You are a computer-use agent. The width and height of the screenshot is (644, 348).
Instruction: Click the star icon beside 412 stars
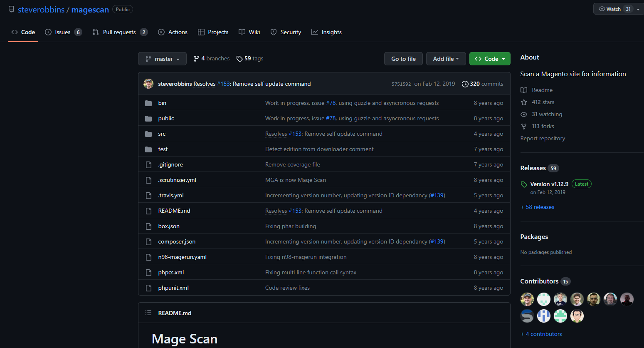[524, 102]
